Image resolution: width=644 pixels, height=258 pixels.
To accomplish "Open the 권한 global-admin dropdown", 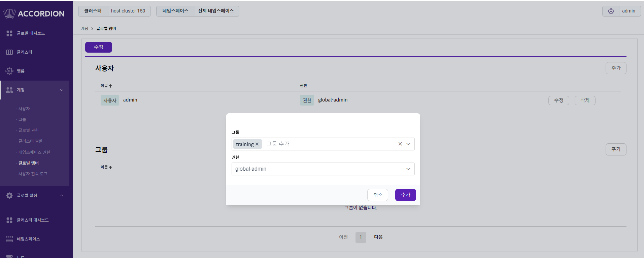I will (323, 169).
